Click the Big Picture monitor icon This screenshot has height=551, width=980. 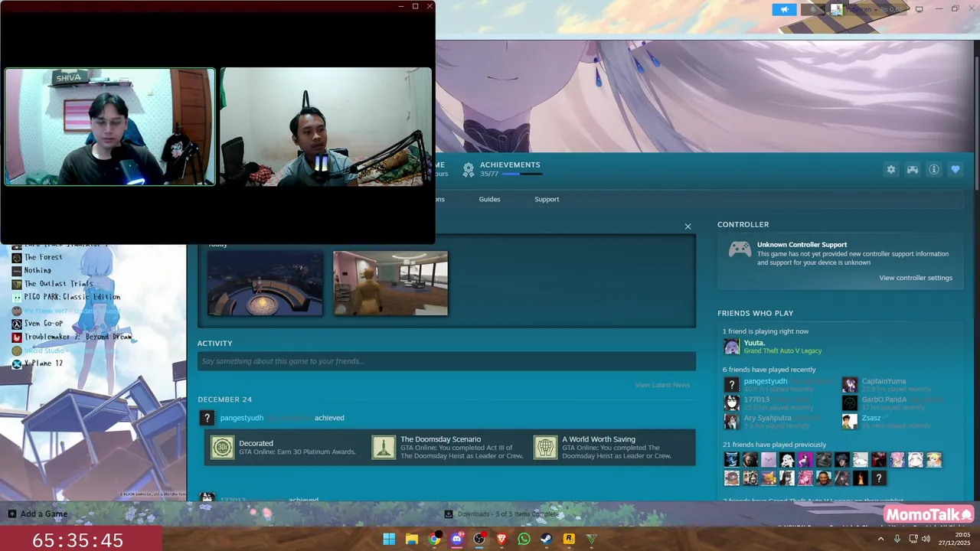click(x=920, y=9)
